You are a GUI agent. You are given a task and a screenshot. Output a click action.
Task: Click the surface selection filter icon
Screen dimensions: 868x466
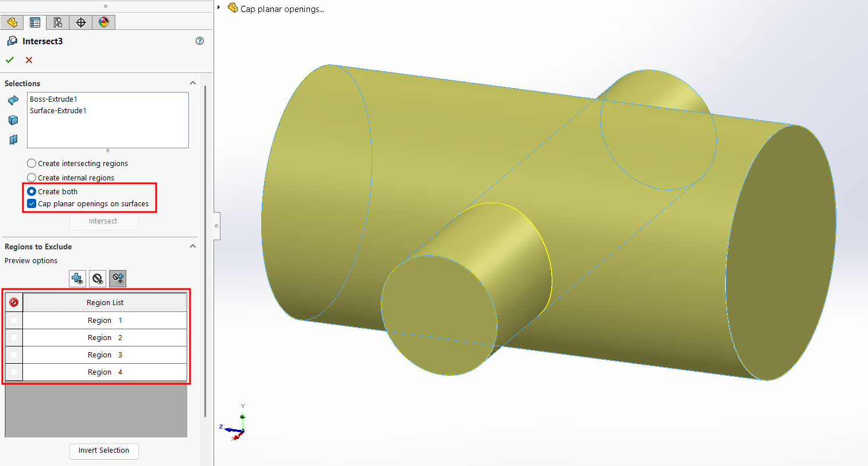13,101
